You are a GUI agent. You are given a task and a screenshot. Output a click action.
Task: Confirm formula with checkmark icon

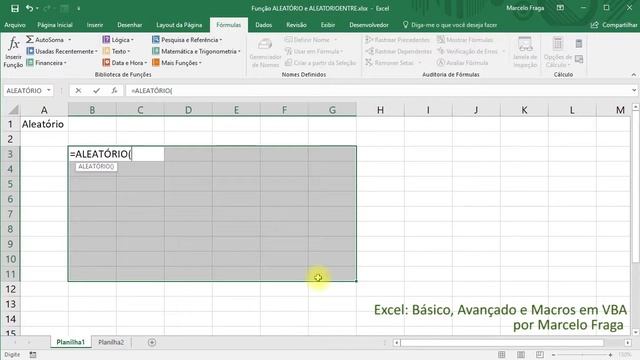pos(96,91)
